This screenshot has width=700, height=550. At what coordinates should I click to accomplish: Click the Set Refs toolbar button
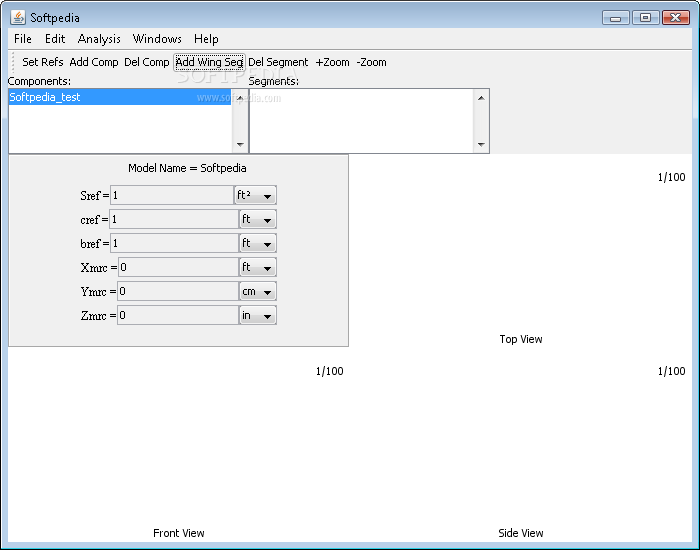point(43,62)
